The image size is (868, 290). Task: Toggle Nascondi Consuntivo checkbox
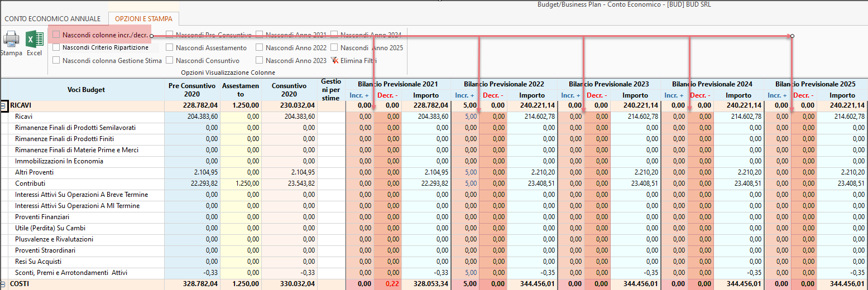coord(170,60)
